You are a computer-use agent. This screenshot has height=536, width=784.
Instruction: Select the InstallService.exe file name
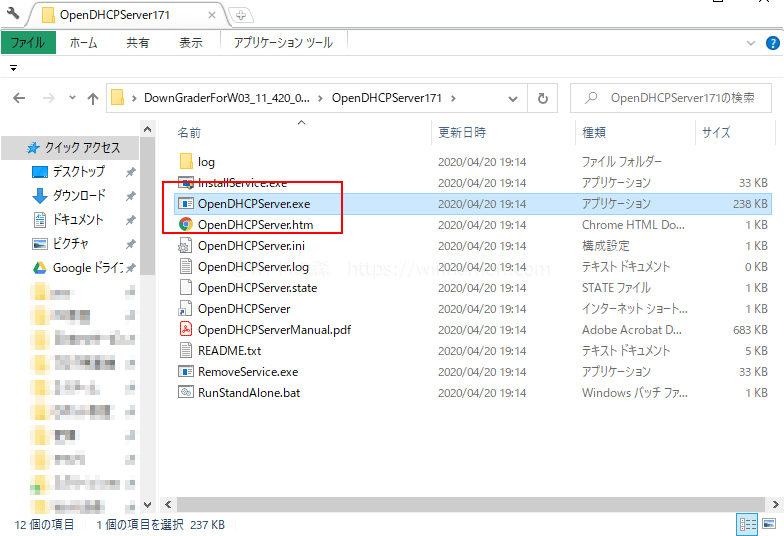click(x=242, y=183)
